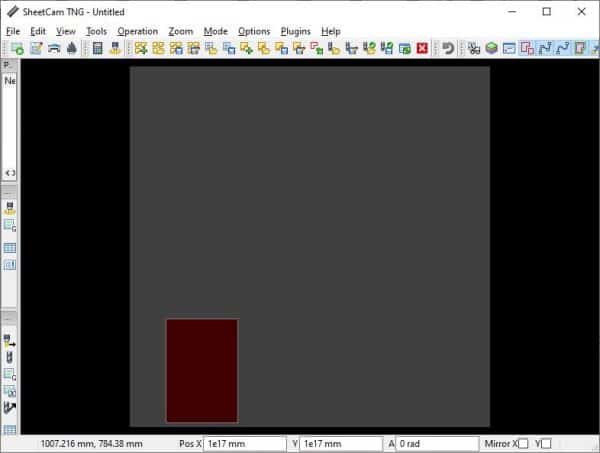
Task: Select the dark red rectangle part
Action: 202,370
